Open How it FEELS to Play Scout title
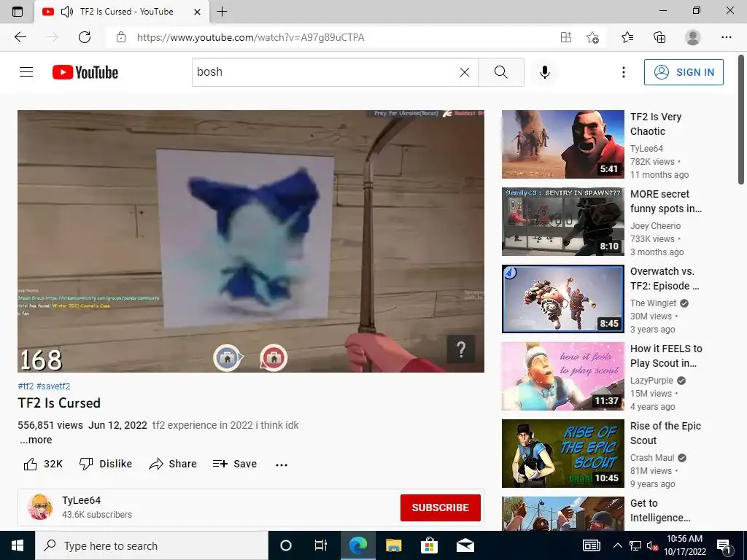The width and height of the screenshot is (747, 560). [666, 356]
